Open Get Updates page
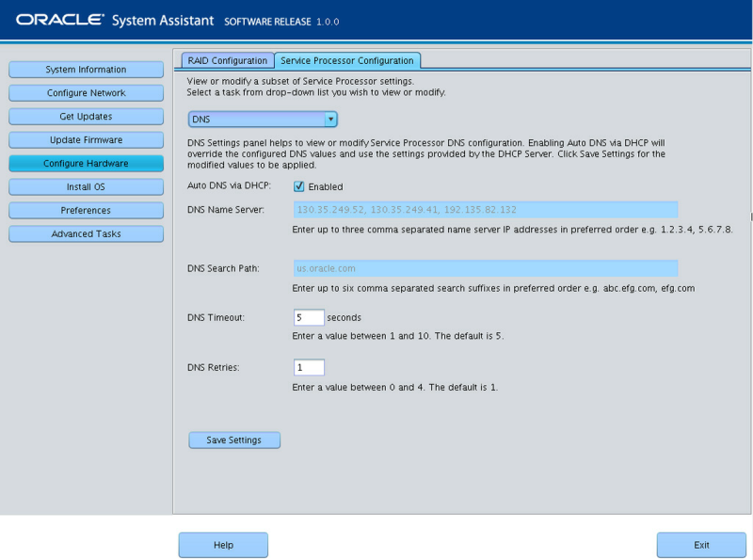This screenshot has height=560, width=753. click(x=86, y=116)
